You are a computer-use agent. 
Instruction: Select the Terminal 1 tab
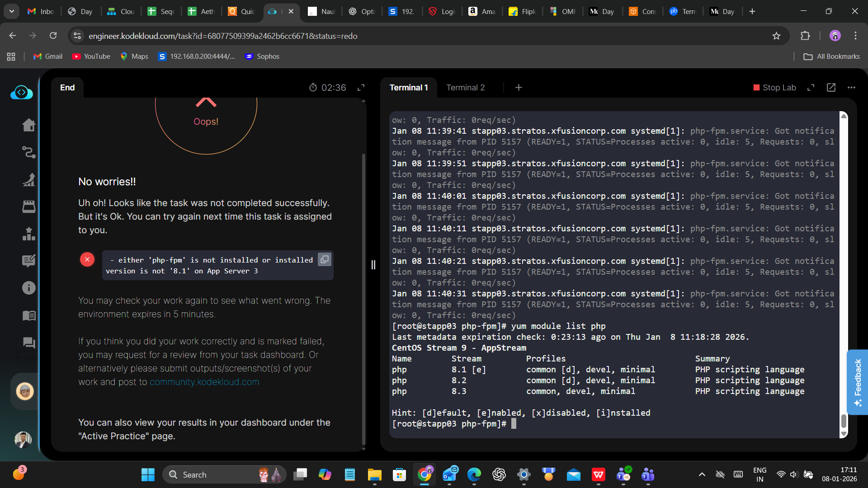(x=408, y=88)
